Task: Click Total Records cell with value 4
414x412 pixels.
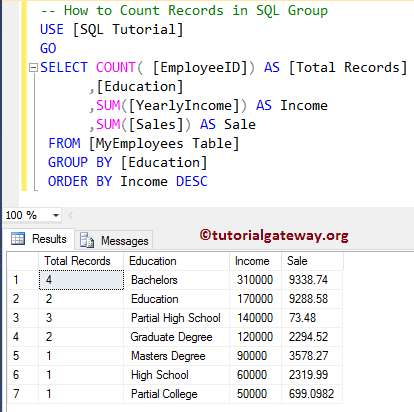Action: point(81,280)
